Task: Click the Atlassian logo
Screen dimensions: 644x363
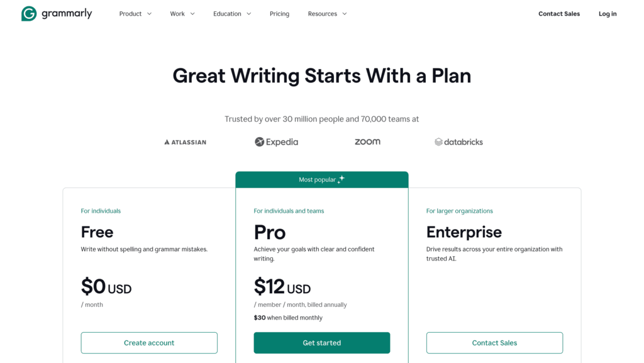Action: [185, 142]
